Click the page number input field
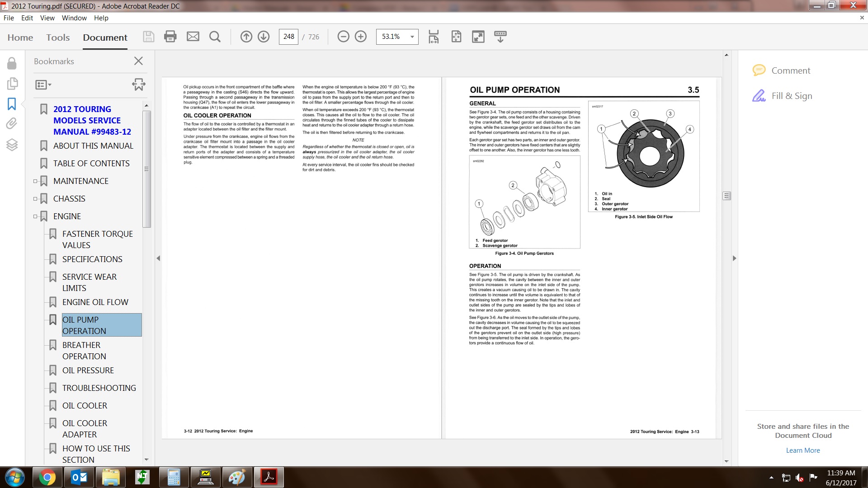Image resolution: width=868 pixels, height=488 pixels. [288, 37]
